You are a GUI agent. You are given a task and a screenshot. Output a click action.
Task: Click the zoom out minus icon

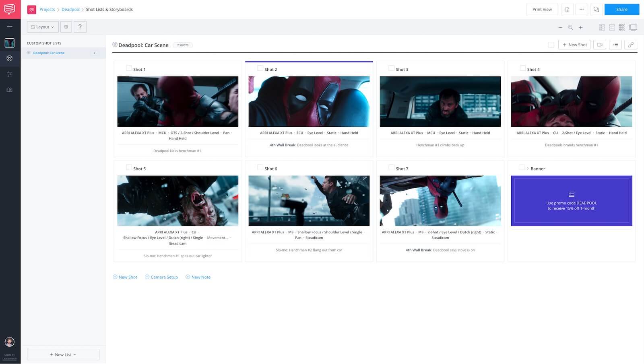pyautogui.click(x=560, y=27)
